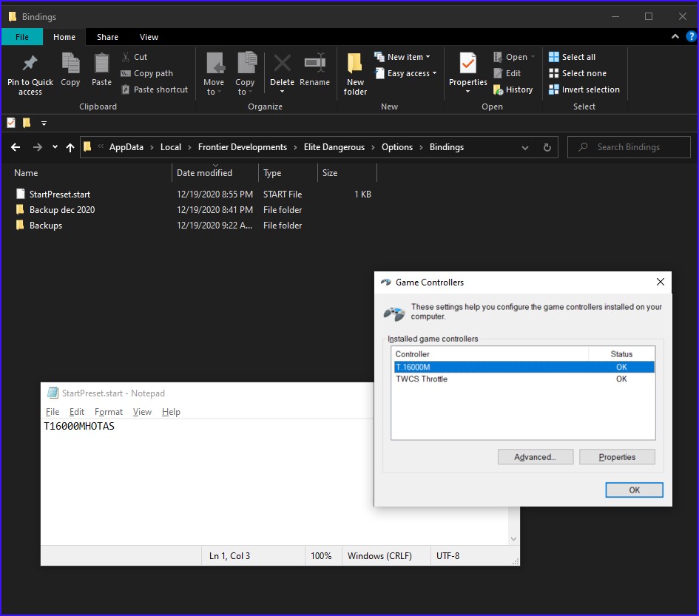699x616 pixels.
Task: Click AppData in address breadcrumb
Action: [x=126, y=147]
